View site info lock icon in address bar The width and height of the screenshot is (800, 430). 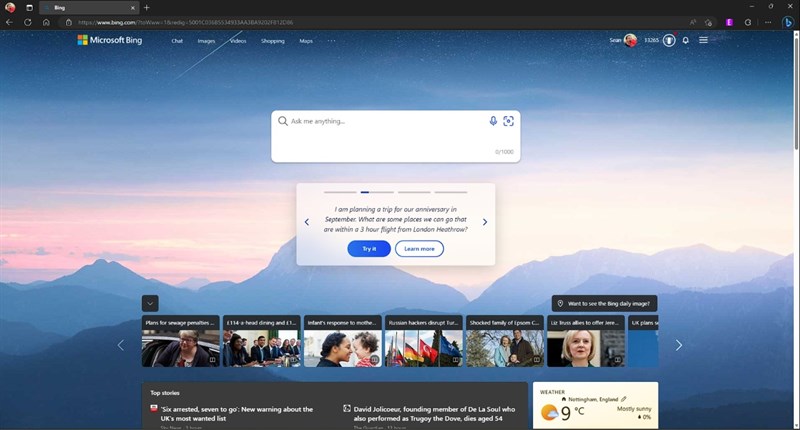[69, 22]
